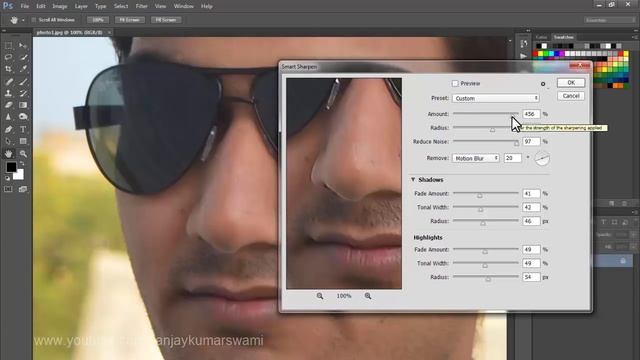Viewport: 640px width, 360px height.
Task: Click the 100% options bar button
Action: pyautogui.click(x=98, y=20)
